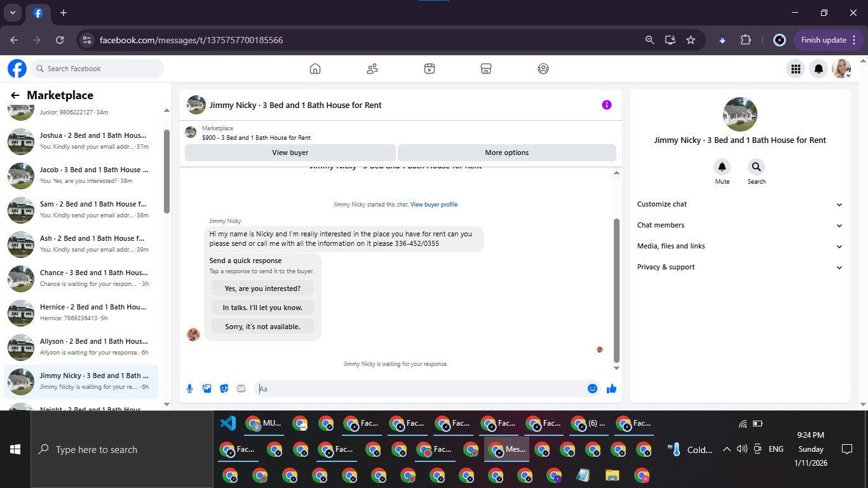Mute this conversation
This screenshot has height=488, width=868.
(x=722, y=167)
